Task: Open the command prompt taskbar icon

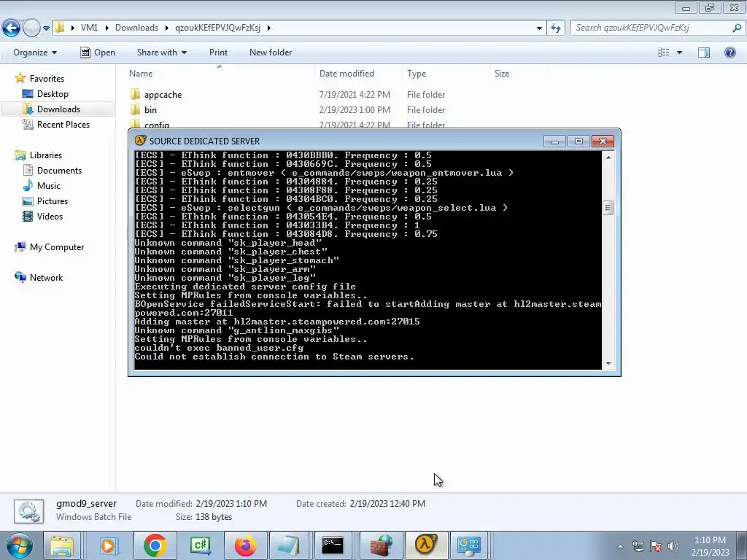Action: tap(333, 545)
